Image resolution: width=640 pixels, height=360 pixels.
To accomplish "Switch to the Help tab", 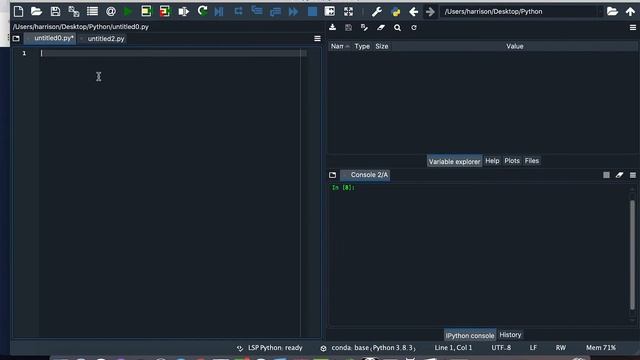I will pyautogui.click(x=492, y=161).
